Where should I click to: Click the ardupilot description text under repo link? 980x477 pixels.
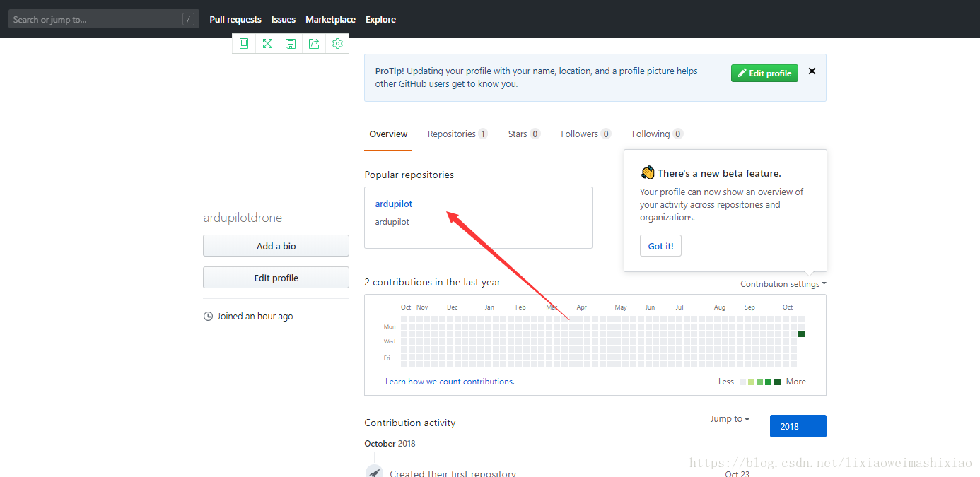click(392, 222)
